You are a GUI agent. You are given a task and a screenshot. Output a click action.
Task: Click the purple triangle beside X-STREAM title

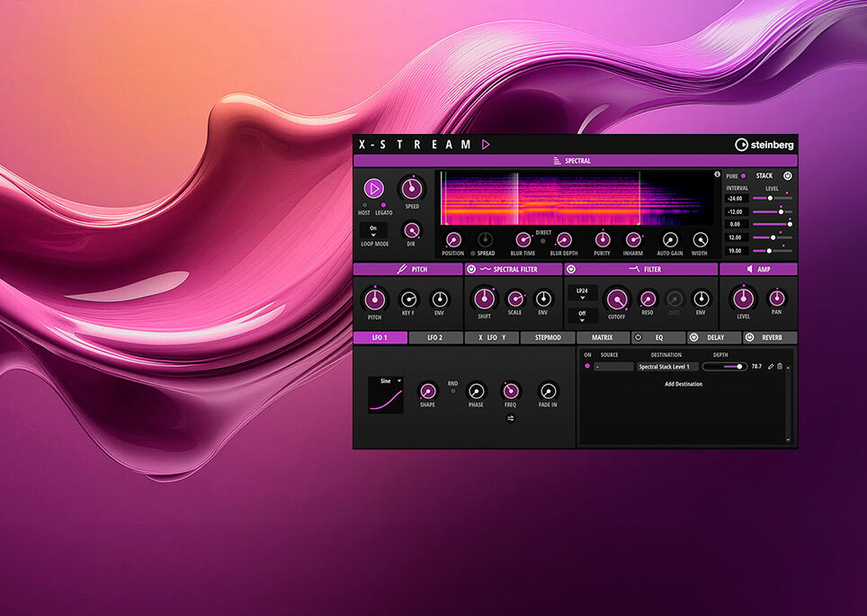click(486, 145)
